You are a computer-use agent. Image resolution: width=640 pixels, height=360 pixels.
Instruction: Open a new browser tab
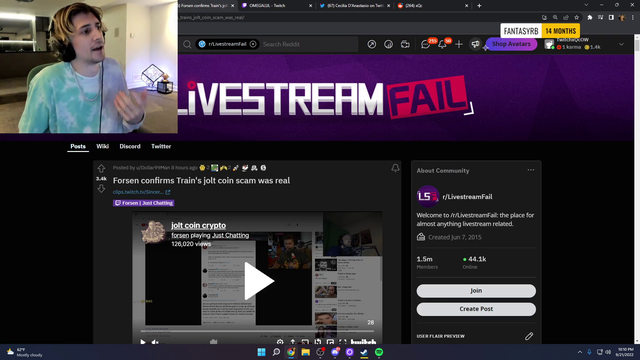[479, 6]
